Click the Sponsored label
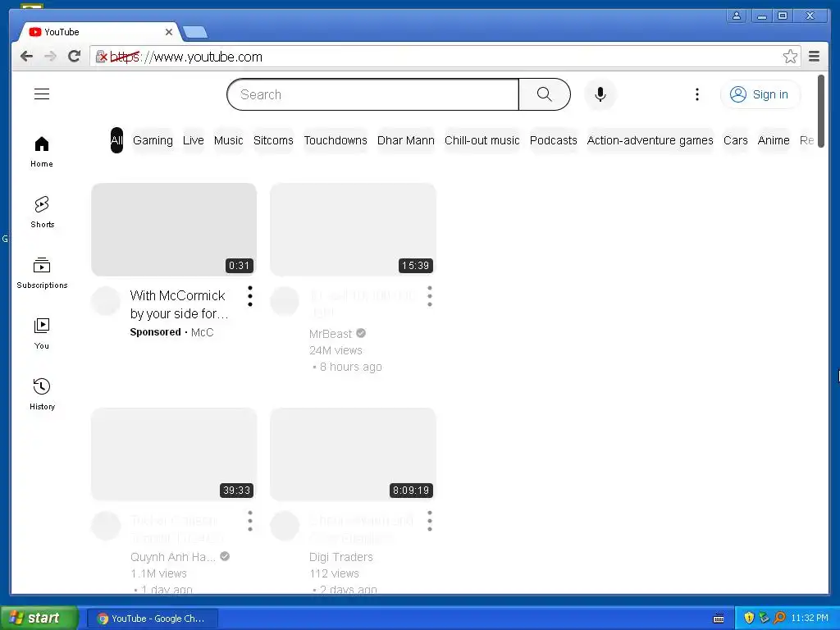Screen dimensions: 840x630 click(x=155, y=332)
